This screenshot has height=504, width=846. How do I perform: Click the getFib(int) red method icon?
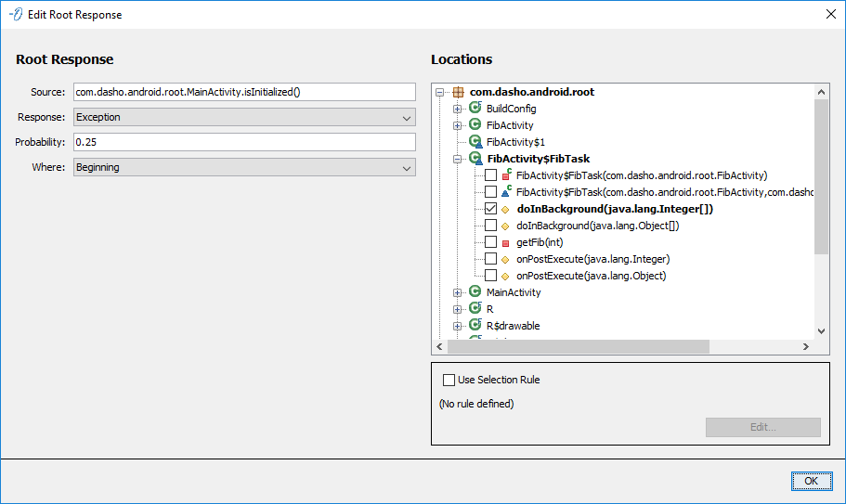pyautogui.click(x=506, y=242)
